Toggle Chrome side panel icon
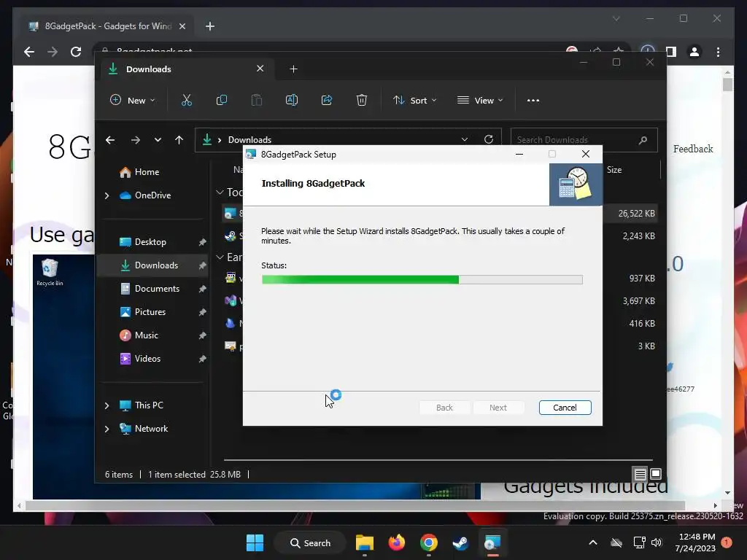This screenshot has width=747, height=560. tap(671, 52)
